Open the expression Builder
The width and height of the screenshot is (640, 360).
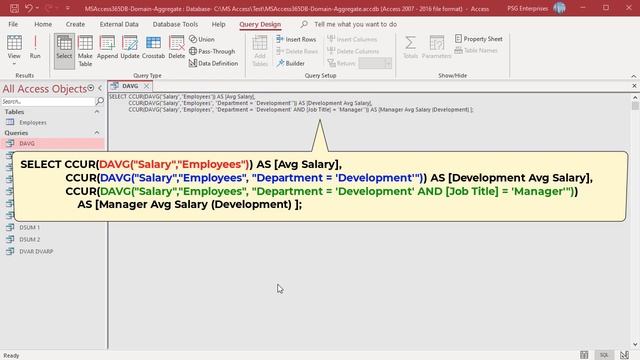[x=290, y=63]
